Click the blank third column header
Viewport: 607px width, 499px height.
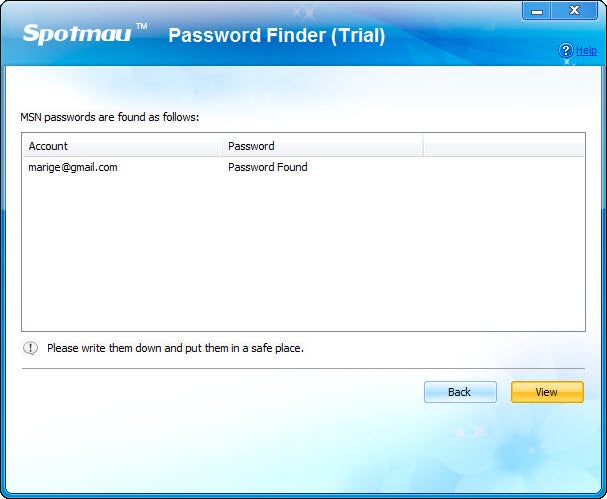pyautogui.click(x=503, y=146)
